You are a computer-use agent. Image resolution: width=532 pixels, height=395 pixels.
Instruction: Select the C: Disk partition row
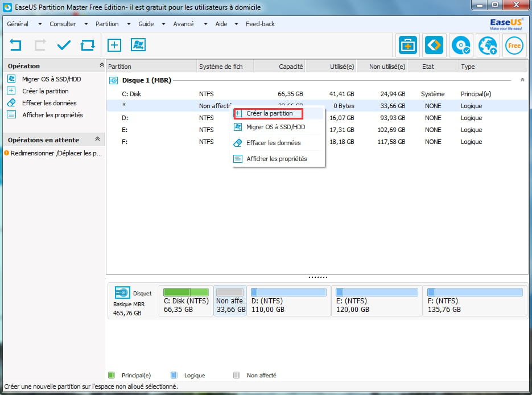[x=317, y=94]
